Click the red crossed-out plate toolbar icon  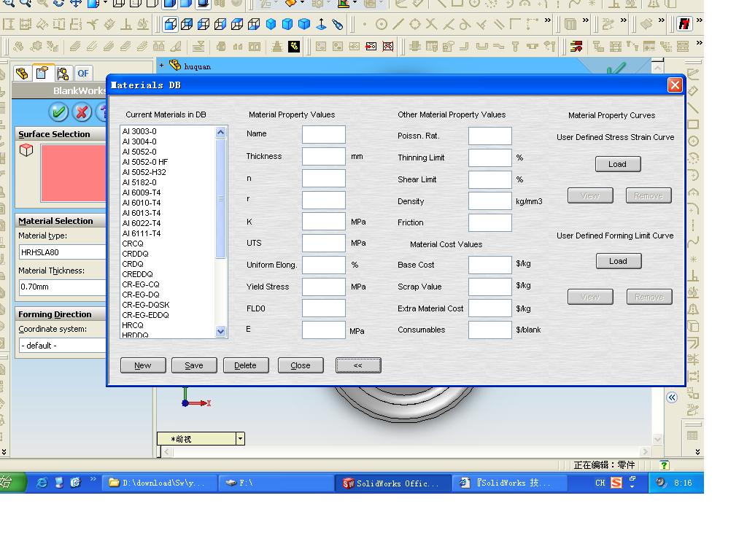click(x=388, y=46)
